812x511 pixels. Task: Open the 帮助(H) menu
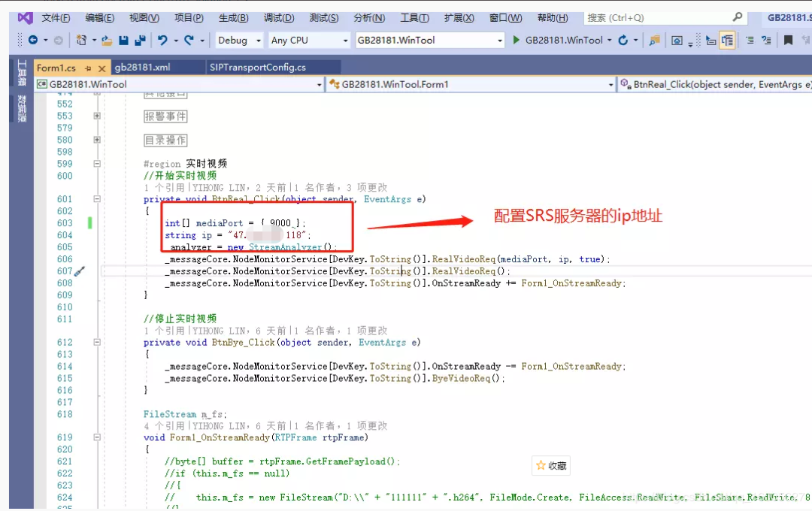point(553,17)
